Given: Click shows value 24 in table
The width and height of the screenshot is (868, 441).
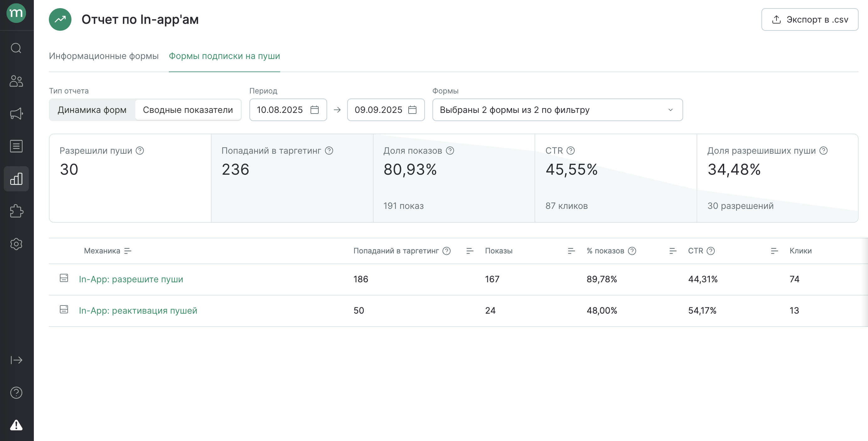Looking at the screenshot, I should (490, 311).
